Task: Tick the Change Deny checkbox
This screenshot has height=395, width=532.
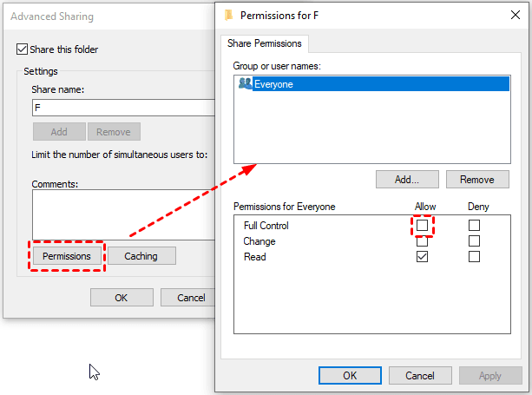Action: pos(474,241)
